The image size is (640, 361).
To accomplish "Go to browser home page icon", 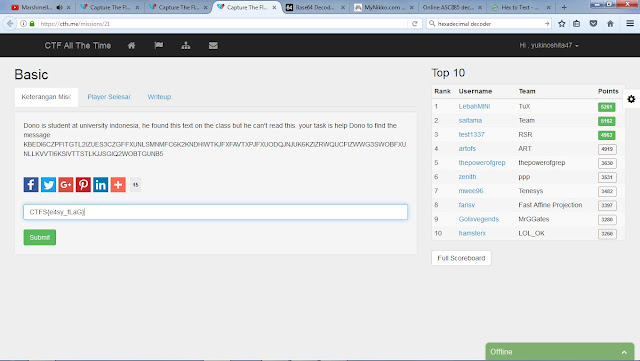I will pos(610,24).
